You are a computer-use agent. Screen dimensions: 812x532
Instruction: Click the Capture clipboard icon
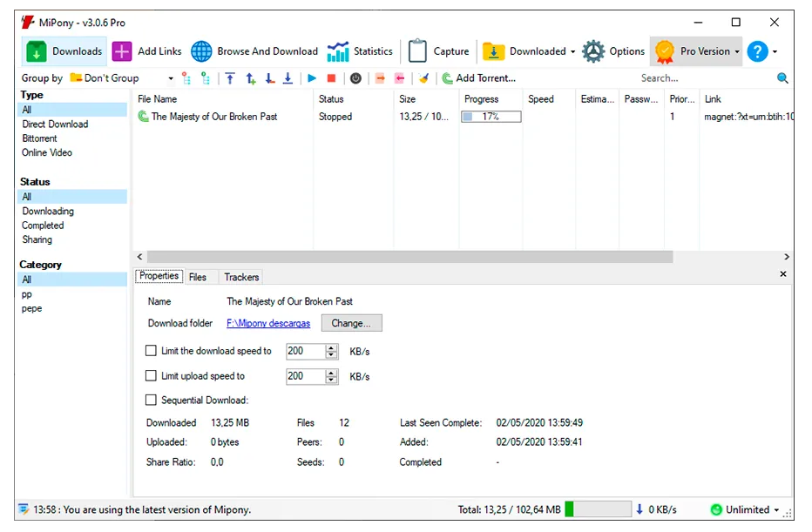point(417,51)
